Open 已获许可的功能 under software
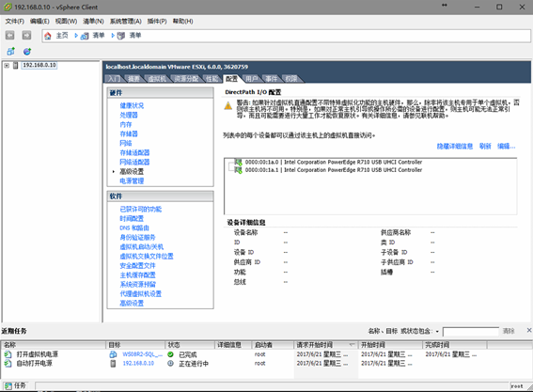 [141, 209]
